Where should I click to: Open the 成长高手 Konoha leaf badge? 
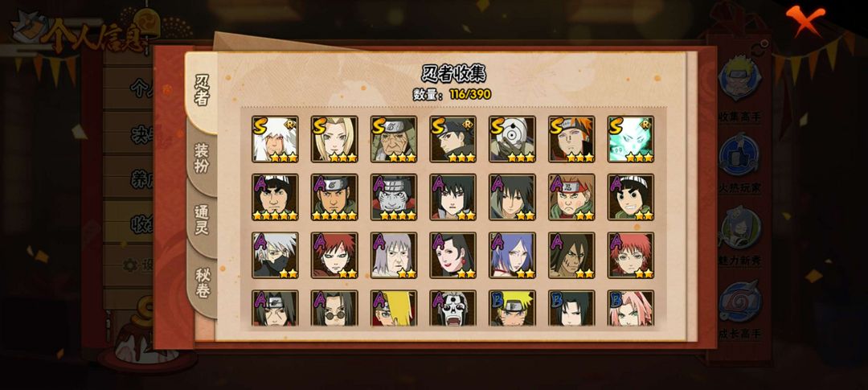[739, 302]
